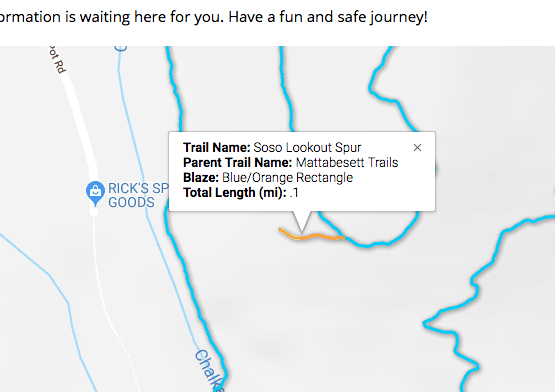Click the partial blue pin marker at top
Viewport: 555px width, 392px height.
[x=121, y=49]
